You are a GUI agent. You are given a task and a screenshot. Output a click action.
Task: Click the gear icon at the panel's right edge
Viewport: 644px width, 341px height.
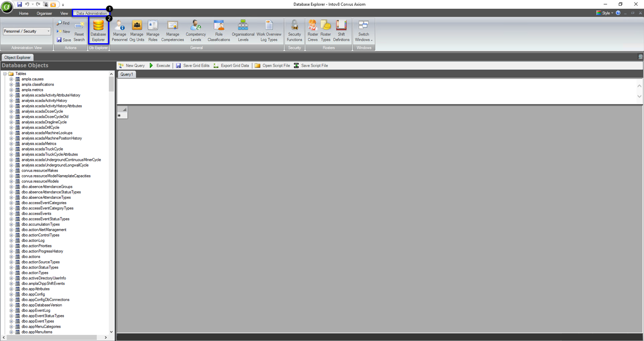[x=641, y=57]
